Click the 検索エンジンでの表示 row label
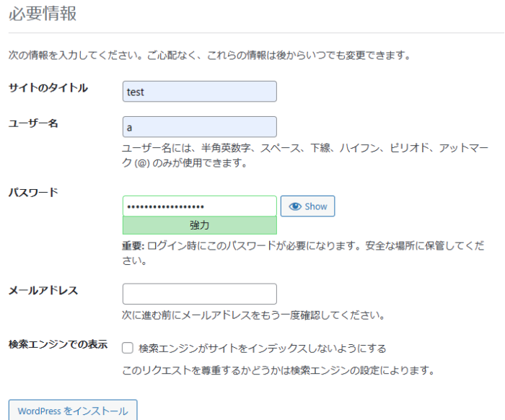 58,344
